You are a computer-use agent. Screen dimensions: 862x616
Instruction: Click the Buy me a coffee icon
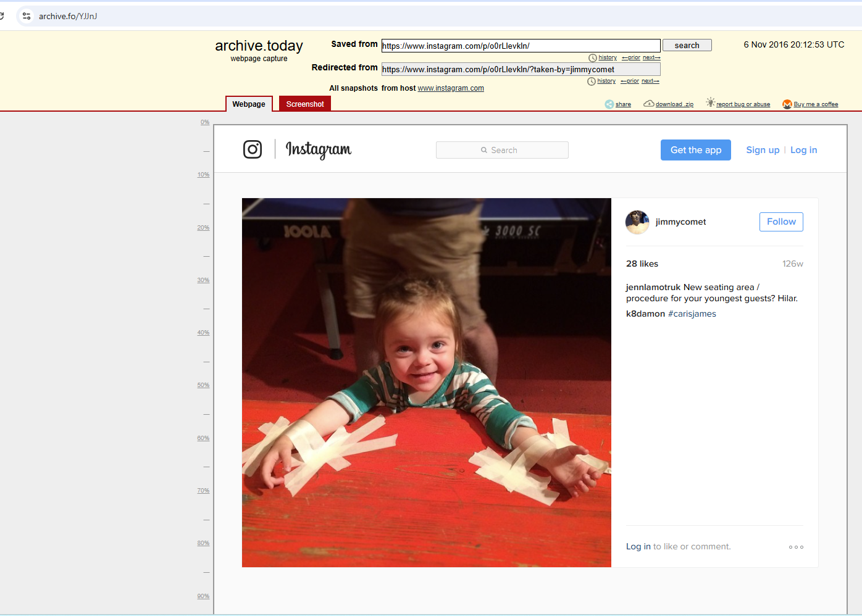787,104
